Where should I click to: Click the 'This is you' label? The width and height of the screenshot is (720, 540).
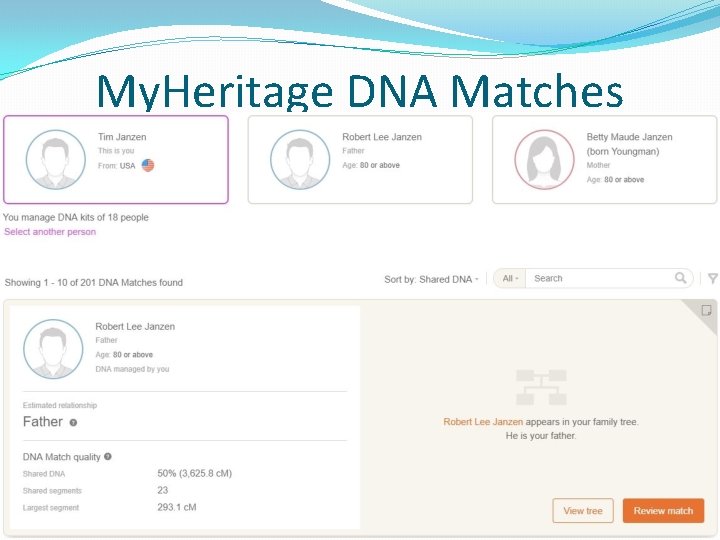(x=116, y=150)
